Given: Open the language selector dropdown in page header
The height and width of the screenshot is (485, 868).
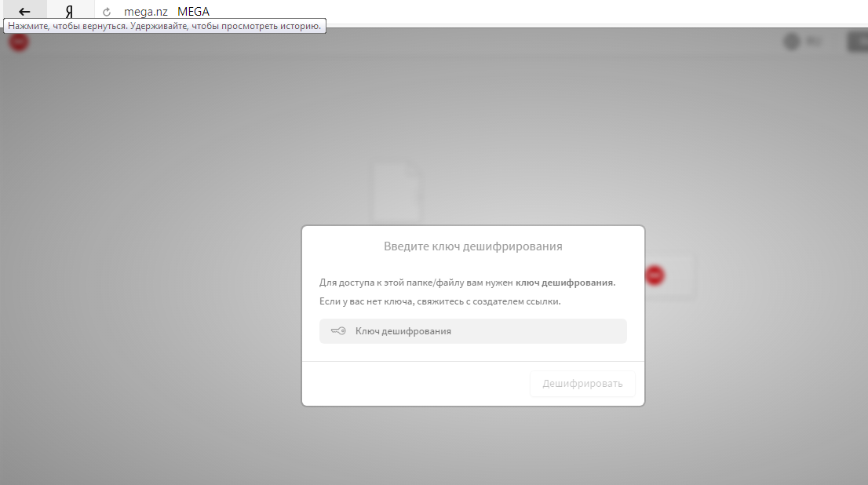Looking at the screenshot, I should click(813, 42).
